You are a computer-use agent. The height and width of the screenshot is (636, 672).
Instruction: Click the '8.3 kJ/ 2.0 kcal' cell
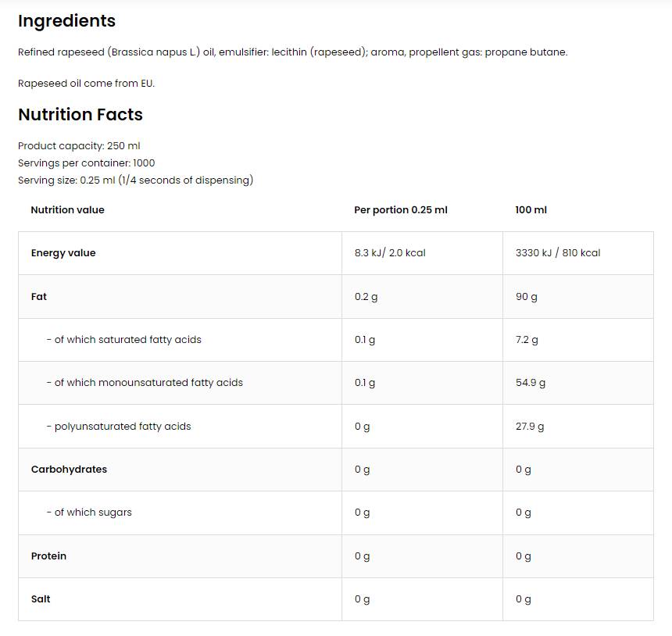point(390,253)
